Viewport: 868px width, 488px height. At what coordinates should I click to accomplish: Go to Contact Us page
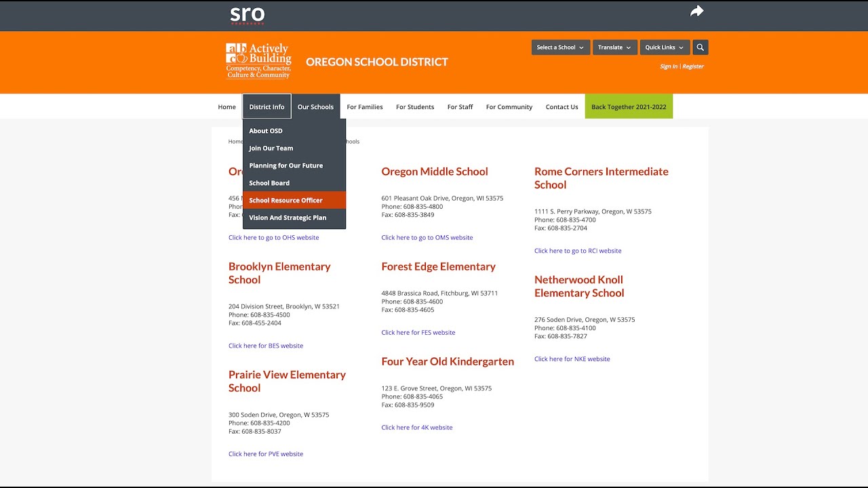click(x=562, y=107)
